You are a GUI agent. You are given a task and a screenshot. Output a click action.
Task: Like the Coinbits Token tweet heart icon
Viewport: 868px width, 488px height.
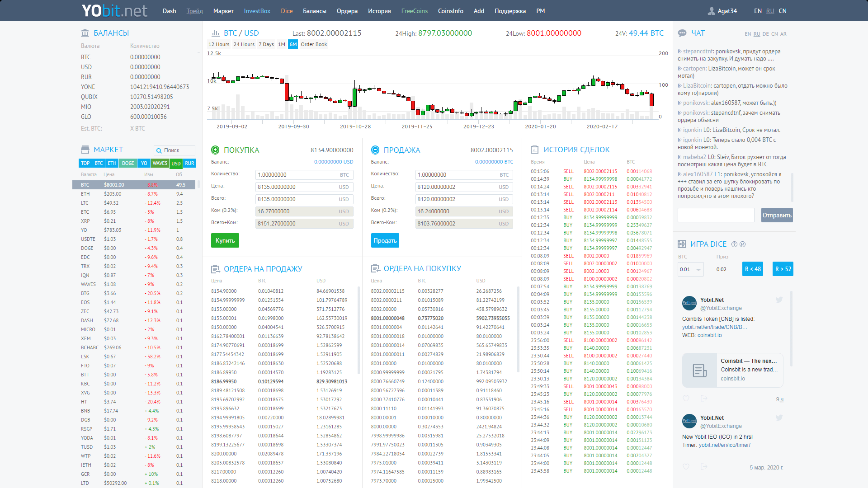click(x=686, y=399)
